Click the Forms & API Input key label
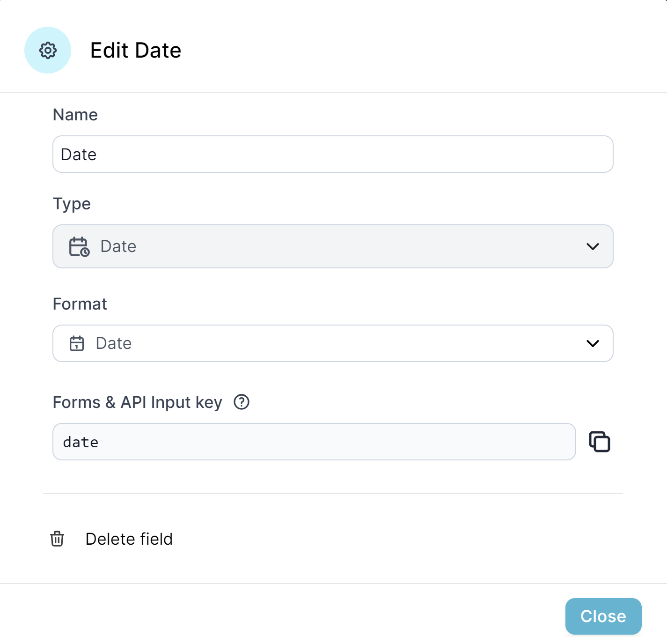Viewport: 667px width, 644px height. click(137, 402)
